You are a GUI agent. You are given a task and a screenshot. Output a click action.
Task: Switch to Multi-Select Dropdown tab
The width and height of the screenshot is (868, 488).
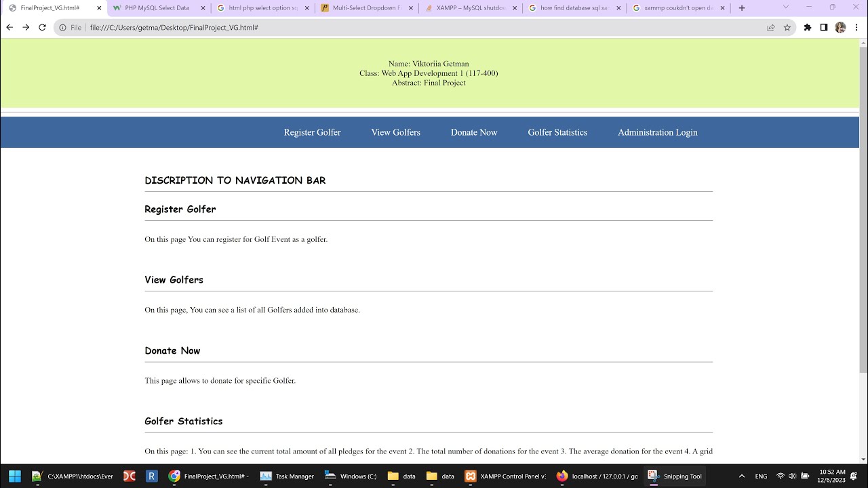pyautogui.click(x=367, y=8)
